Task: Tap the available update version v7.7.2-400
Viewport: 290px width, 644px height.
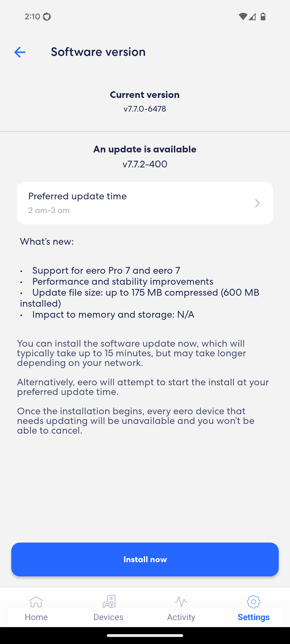Action: [145, 164]
